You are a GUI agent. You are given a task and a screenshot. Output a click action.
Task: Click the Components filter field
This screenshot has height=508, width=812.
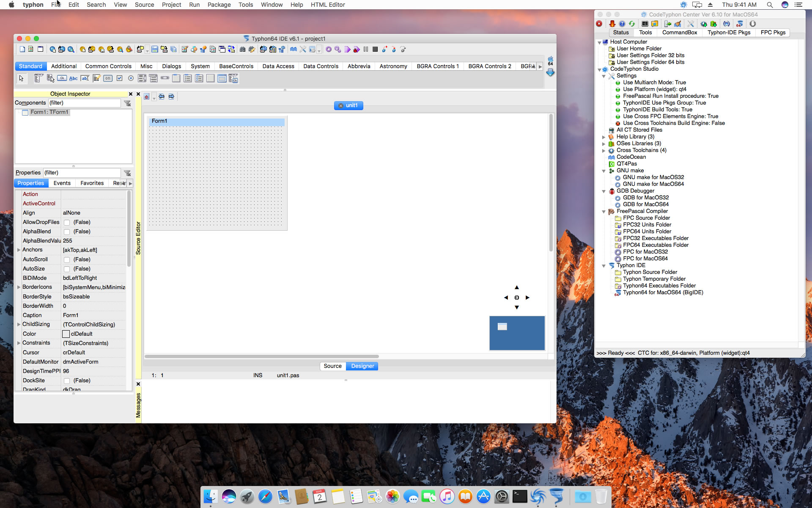[x=84, y=103]
